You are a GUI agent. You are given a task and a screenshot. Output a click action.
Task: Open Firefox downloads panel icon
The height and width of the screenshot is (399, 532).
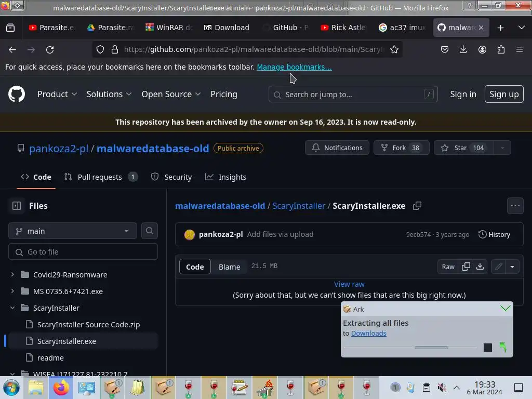(463, 49)
